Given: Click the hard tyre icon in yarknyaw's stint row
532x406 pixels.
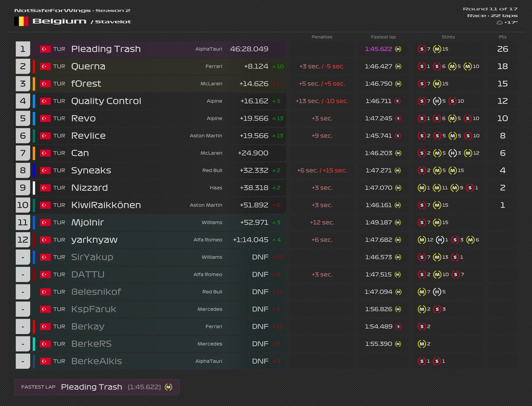Looking at the screenshot, I should [440, 240].
